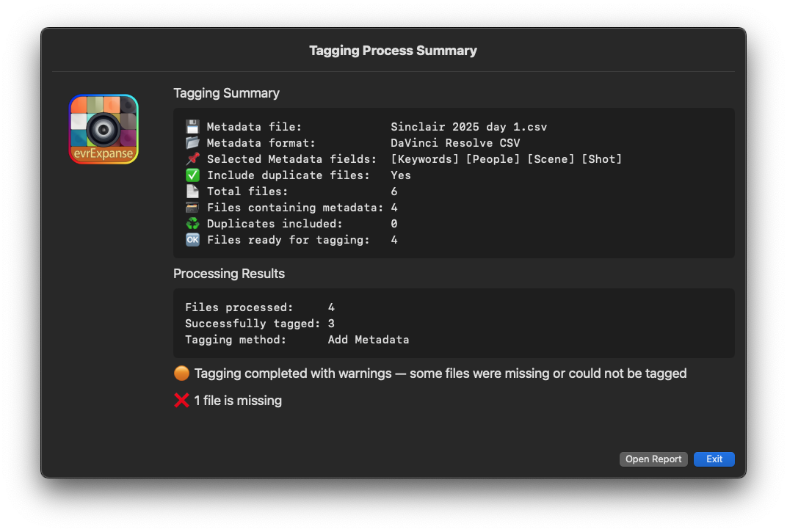
Task: Click the Sinclair 2025 day 1.csv filename
Action: [468, 127]
